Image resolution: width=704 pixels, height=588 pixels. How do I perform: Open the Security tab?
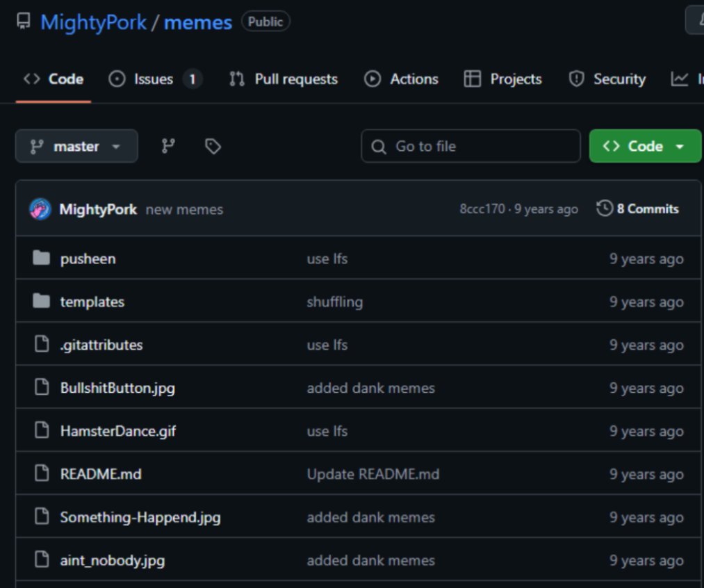[607, 79]
